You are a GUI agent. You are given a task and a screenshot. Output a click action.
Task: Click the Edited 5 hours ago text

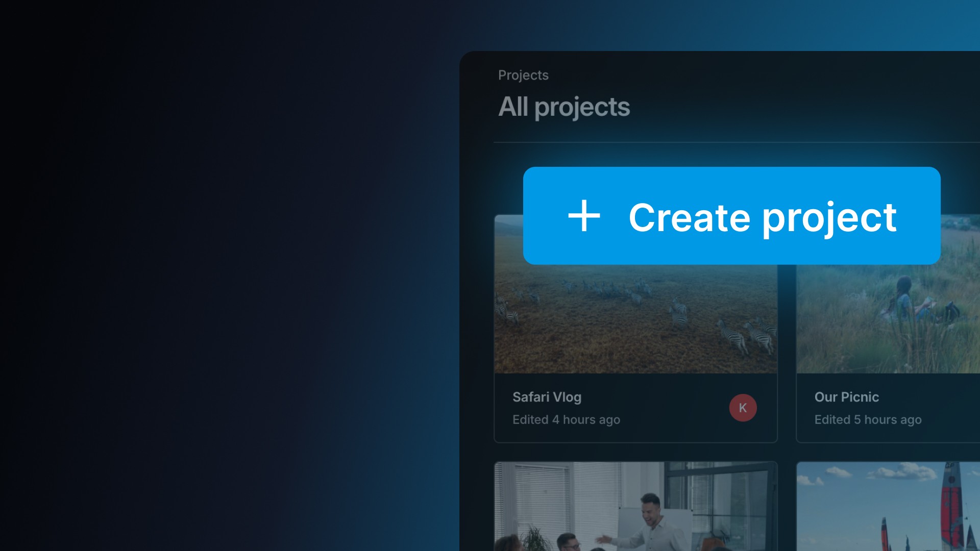coord(868,419)
